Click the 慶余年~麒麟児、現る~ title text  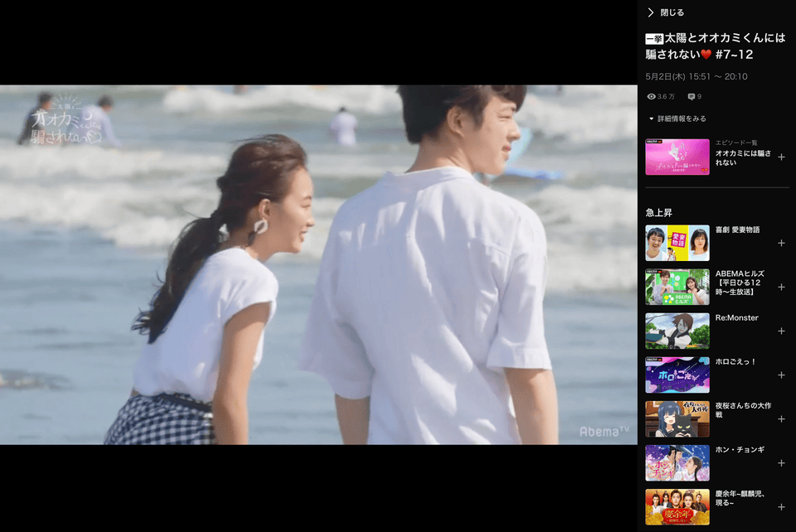click(x=740, y=498)
